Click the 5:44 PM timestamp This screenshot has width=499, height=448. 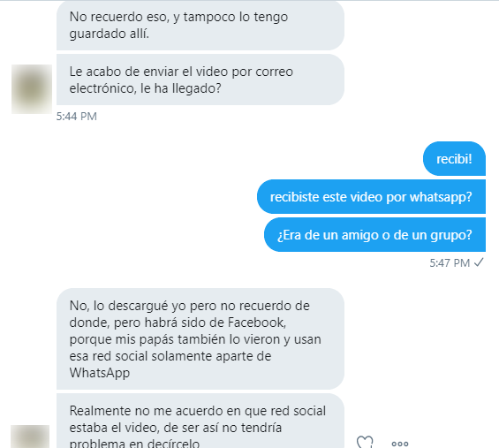(76, 117)
